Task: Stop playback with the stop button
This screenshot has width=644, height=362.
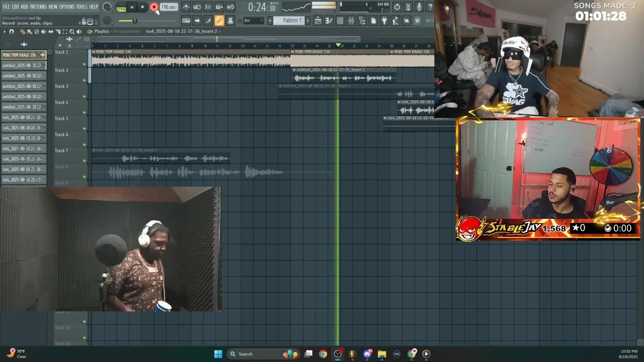Action: tap(142, 7)
